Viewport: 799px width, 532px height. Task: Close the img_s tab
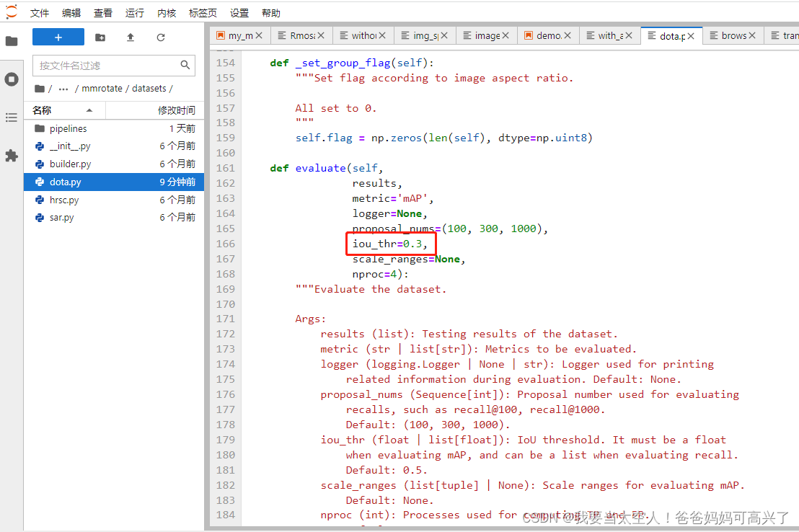pos(444,35)
